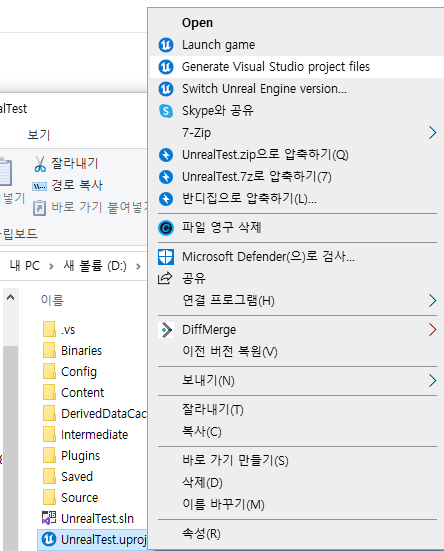Click the scissors icon for 잘라내기
This screenshot has width=444, height=551.
[x=40, y=164]
